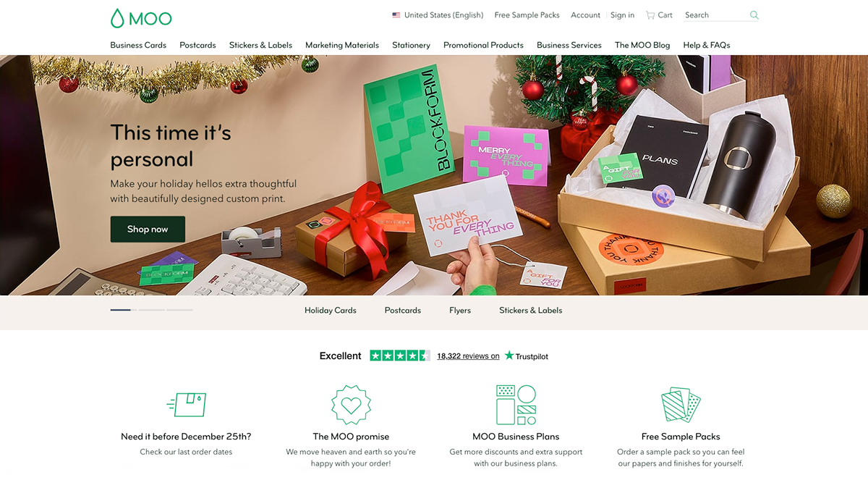
Task: Click the US flag icon
Action: click(396, 15)
